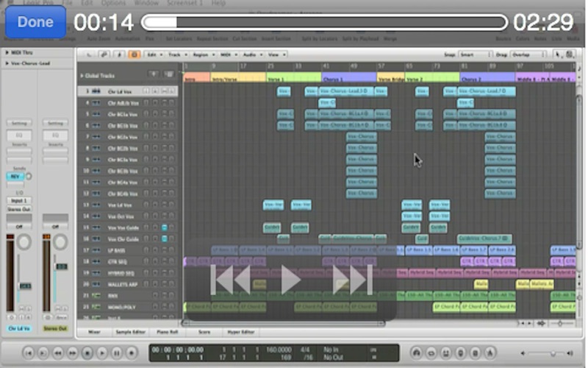
Task: Toggle the Catch playhead running-man icon
Action: tap(119, 54)
